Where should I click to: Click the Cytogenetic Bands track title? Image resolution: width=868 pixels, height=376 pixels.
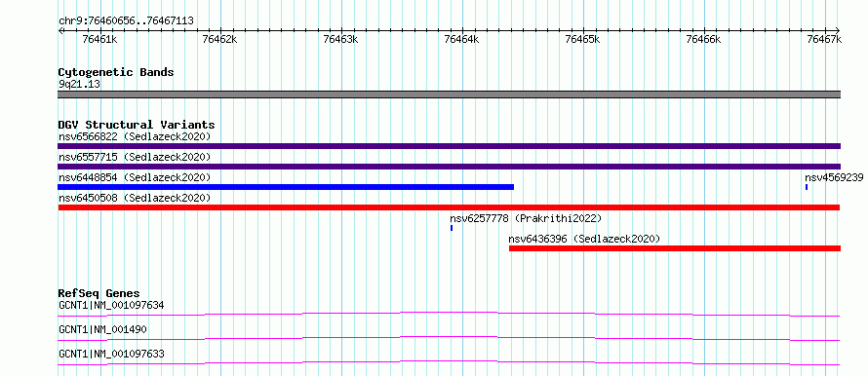pos(116,72)
